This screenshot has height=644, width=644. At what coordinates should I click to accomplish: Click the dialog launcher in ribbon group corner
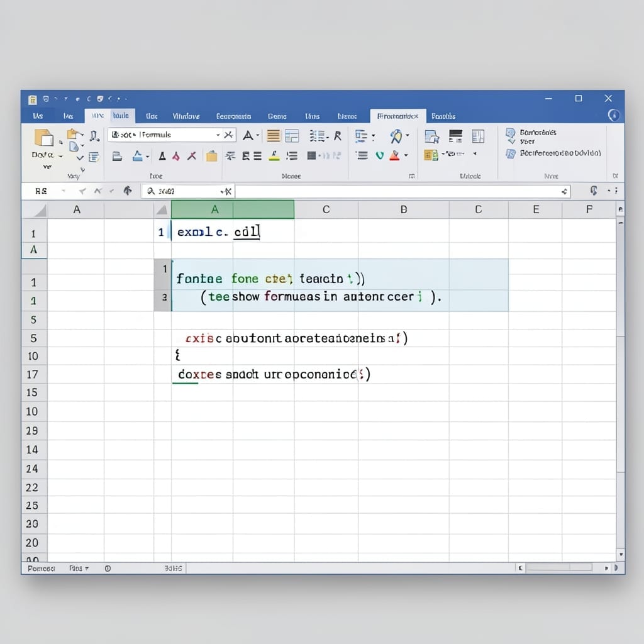(x=411, y=176)
